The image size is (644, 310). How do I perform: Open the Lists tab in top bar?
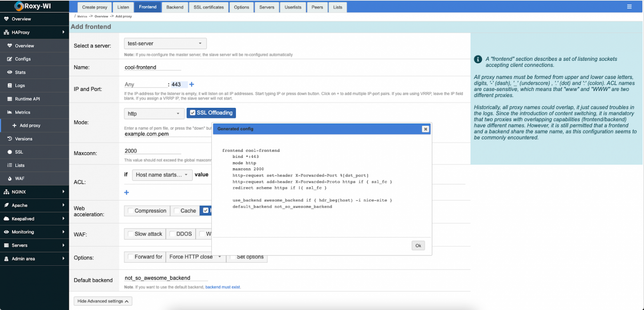(x=338, y=7)
